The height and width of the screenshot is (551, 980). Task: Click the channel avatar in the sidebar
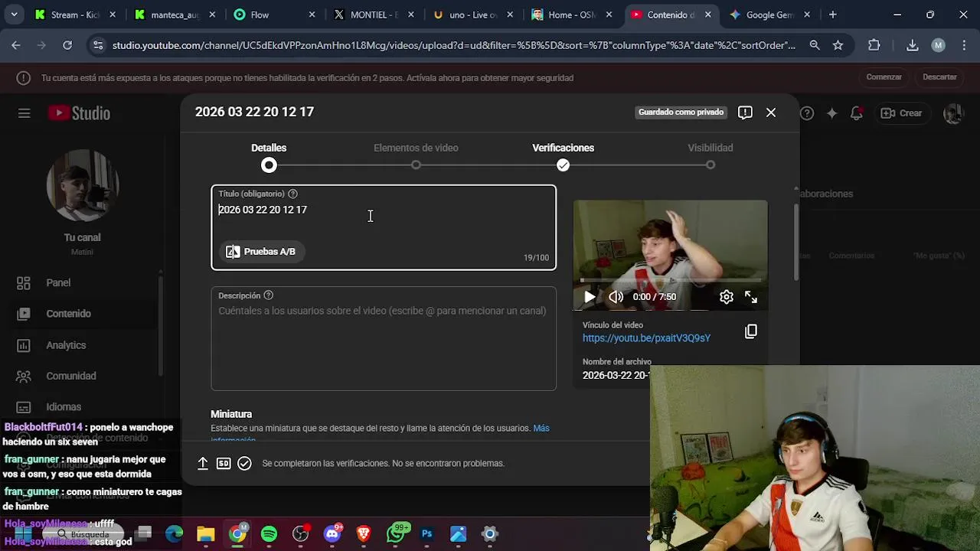point(82,186)
